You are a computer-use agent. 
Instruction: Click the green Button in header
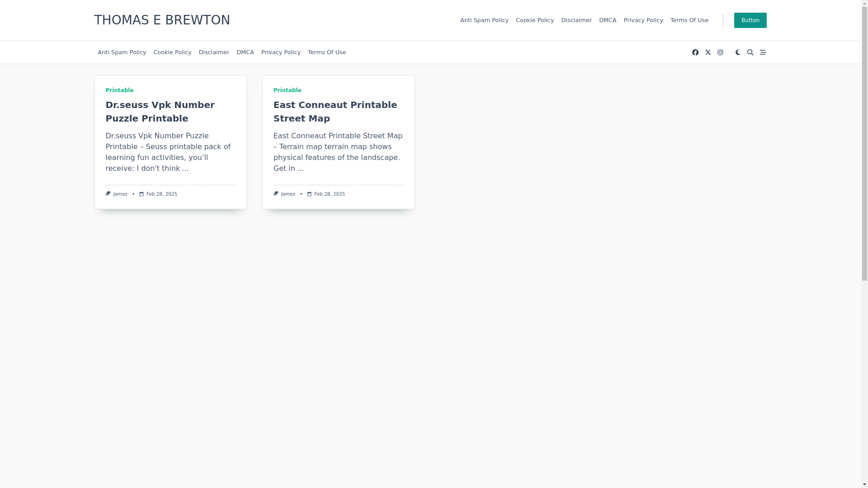click(x=750, y=20)
